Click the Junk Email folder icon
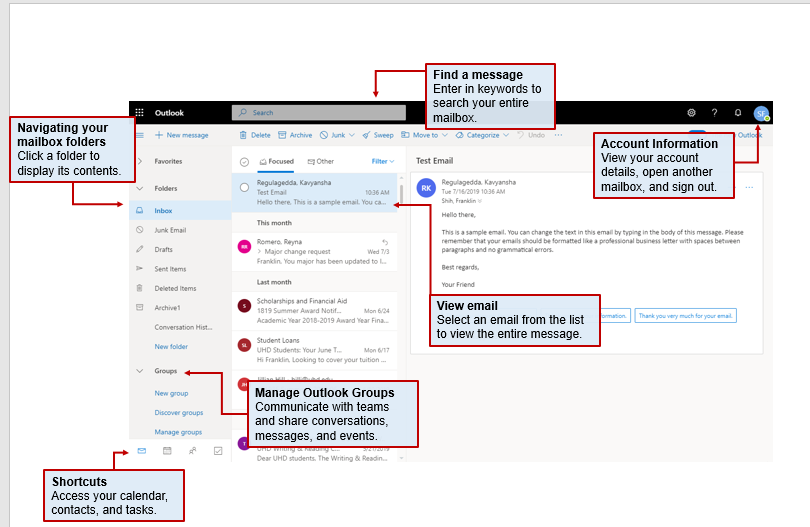Image resolution: width=810 pixels, height=527 pixels. 139,229
